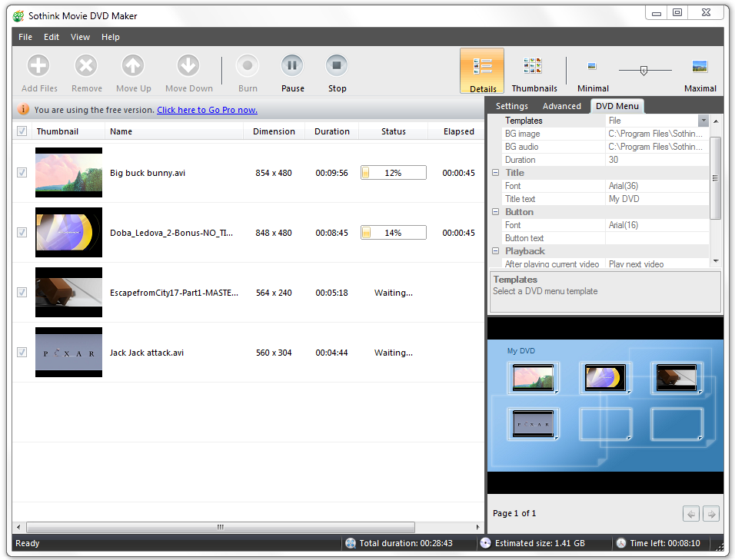The width and height of the screenshot is (735, 560).
Task: Switch to the Advanced tab
Action: (x=561, y=106)
